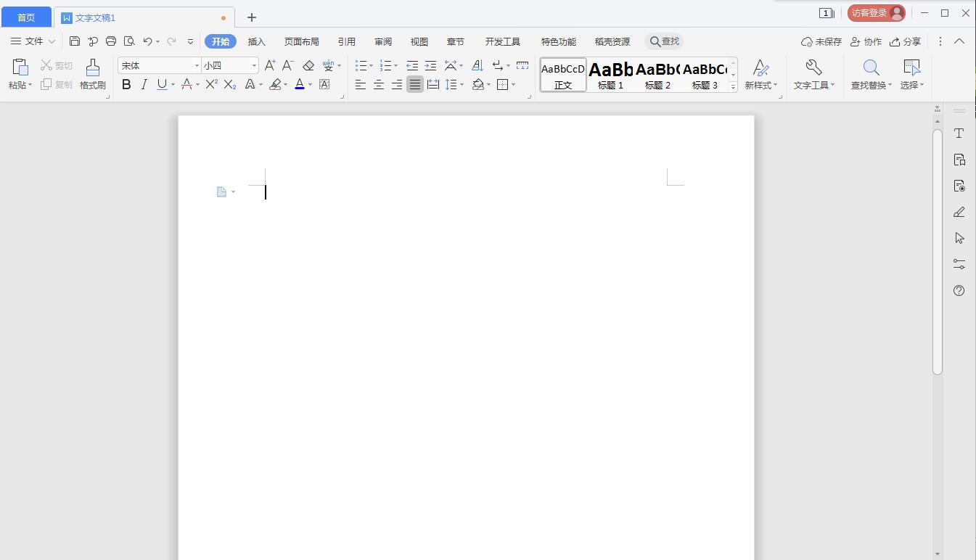Apply the blue font color swatch
This screenshot has height=560, width=976.
tap(300, 85)
